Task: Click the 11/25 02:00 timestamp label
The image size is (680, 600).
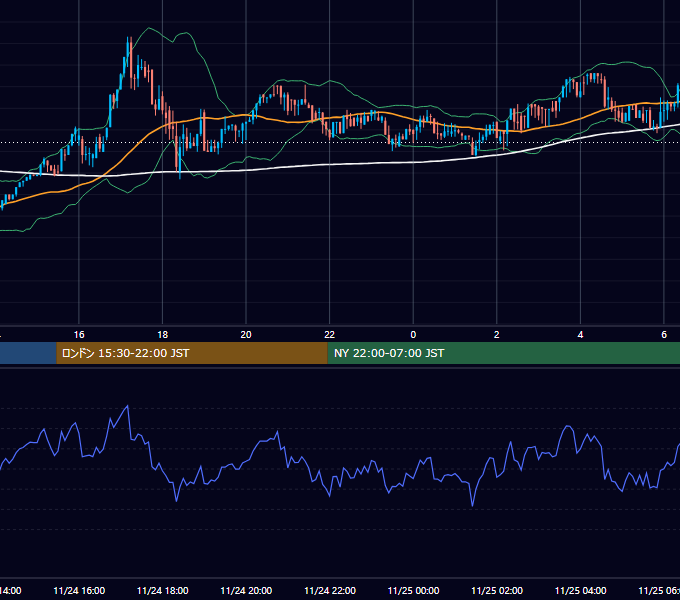Action: click(497, 591)
